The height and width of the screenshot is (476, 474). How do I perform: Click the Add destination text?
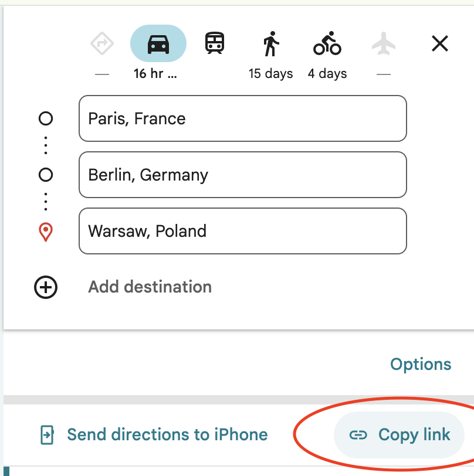point(150,287)
